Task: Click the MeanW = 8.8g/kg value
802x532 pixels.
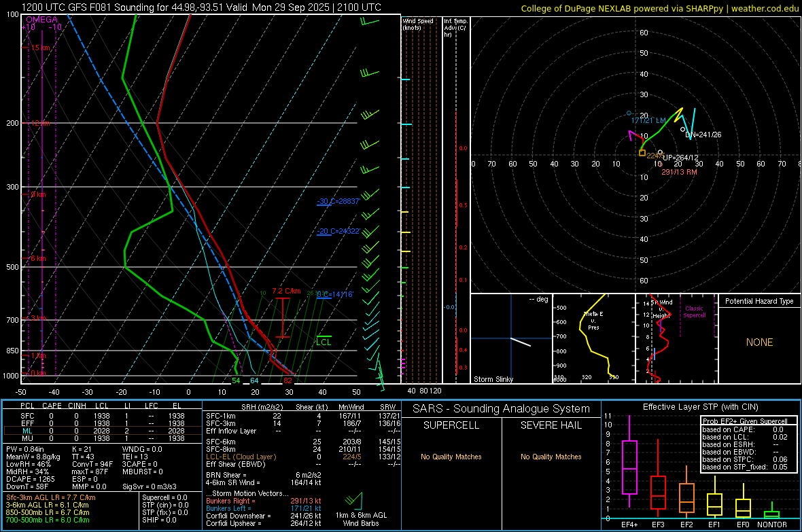Action: point(33,457)
